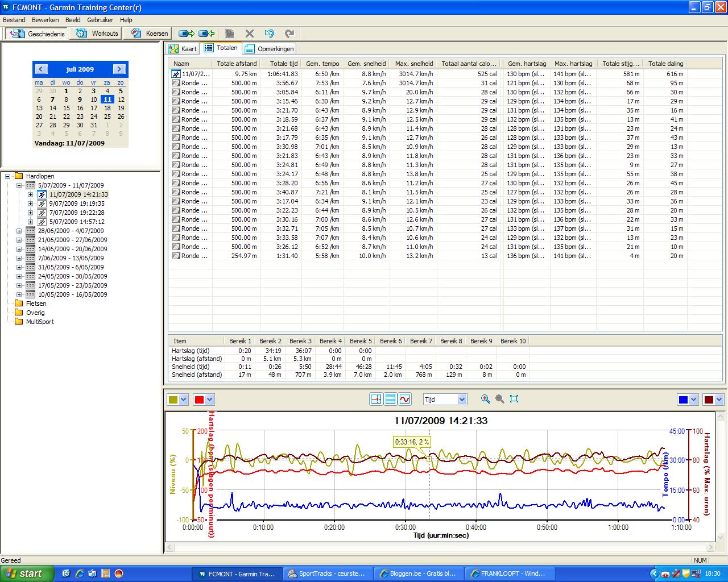Click the Redo arrow icon in toolbar
Screen dimensions: 728x582
(289, 34)
